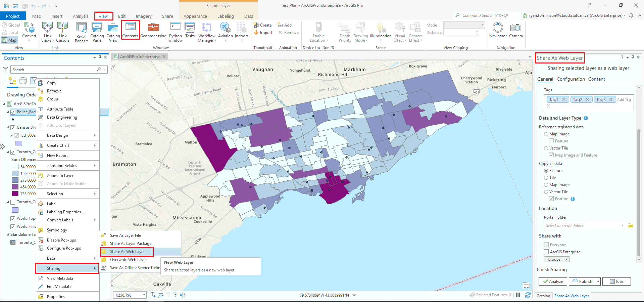
Task: Collapse Standalone Tables group
Action: coord(8,234)
